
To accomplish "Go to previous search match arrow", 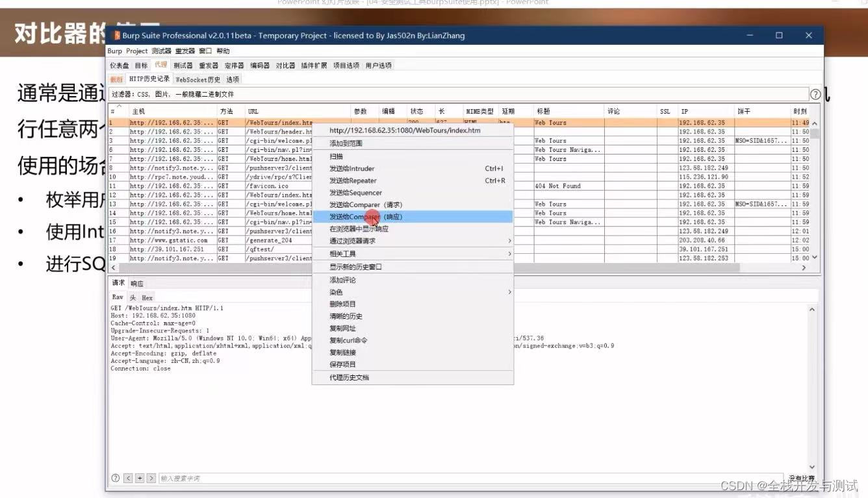I will point(128,478).
